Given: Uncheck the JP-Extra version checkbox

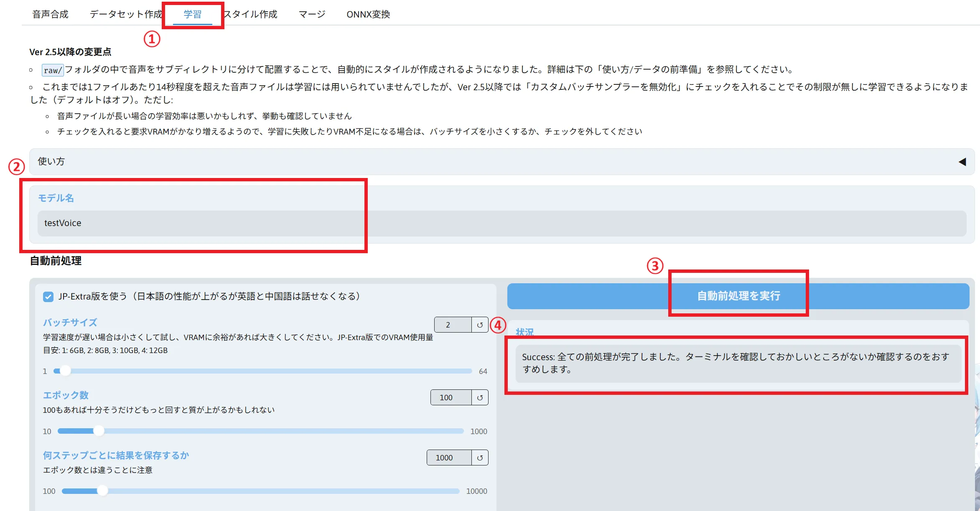Looking at the screenshot, I should 48,297.
